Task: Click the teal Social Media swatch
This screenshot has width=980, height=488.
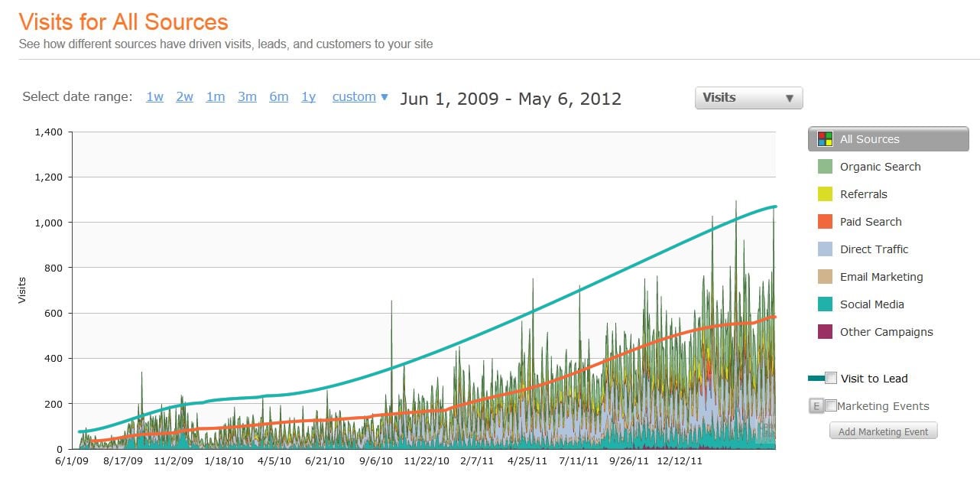Action: pos(825,304)
